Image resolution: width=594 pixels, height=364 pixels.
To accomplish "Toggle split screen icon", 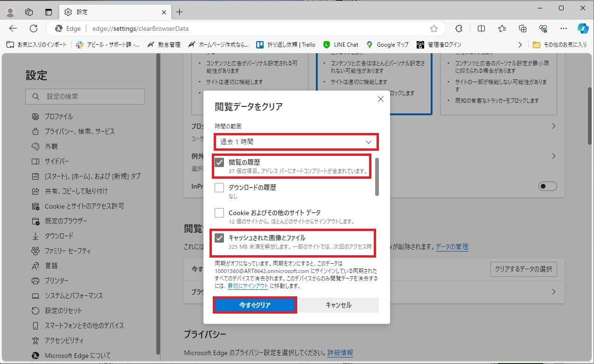I will [x=482, y=28].
